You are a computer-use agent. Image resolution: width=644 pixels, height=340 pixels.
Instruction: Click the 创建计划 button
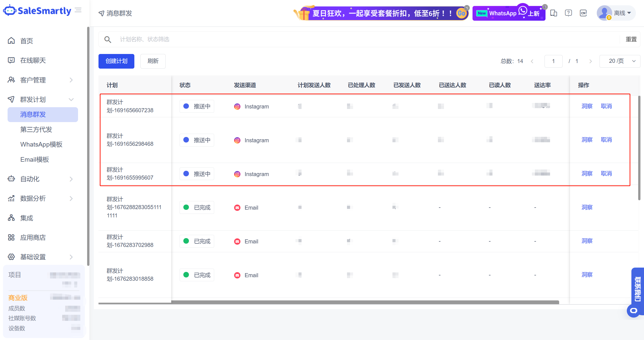point(116,61)
